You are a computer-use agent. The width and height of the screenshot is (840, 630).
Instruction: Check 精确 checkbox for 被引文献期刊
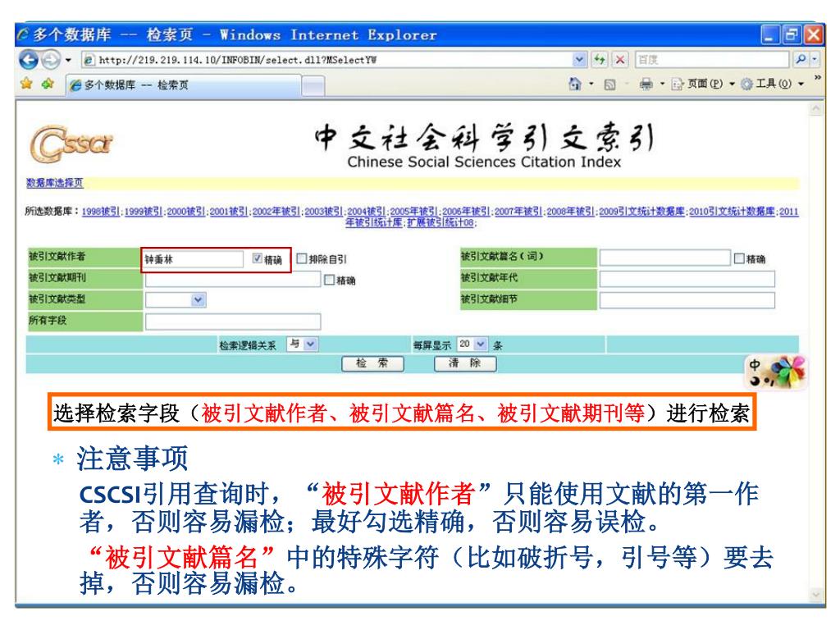330,280
